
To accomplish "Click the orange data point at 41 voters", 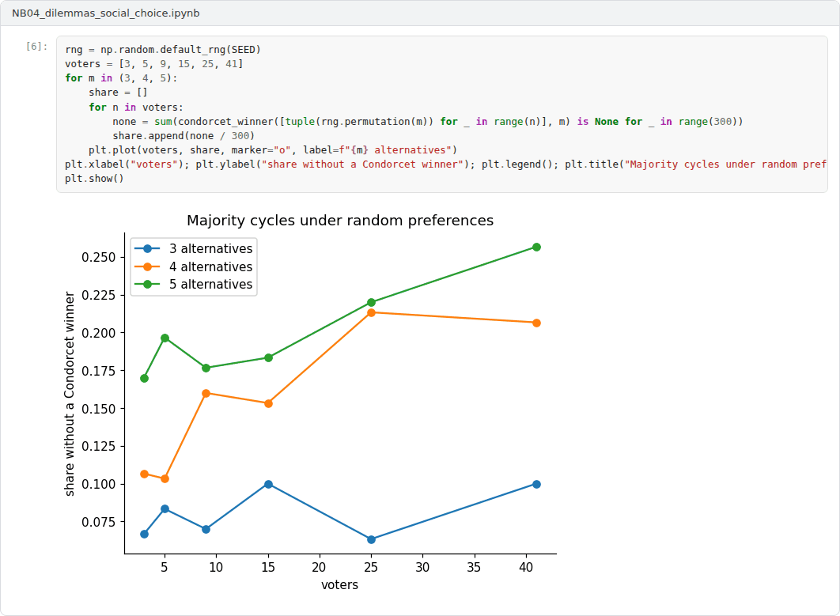I will click(x=536, y=323).
